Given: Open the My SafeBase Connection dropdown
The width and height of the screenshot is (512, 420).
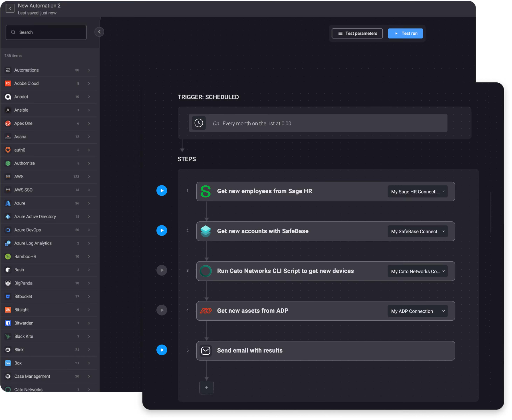Looking at the screenshot, I should click(x=418, y=232).
